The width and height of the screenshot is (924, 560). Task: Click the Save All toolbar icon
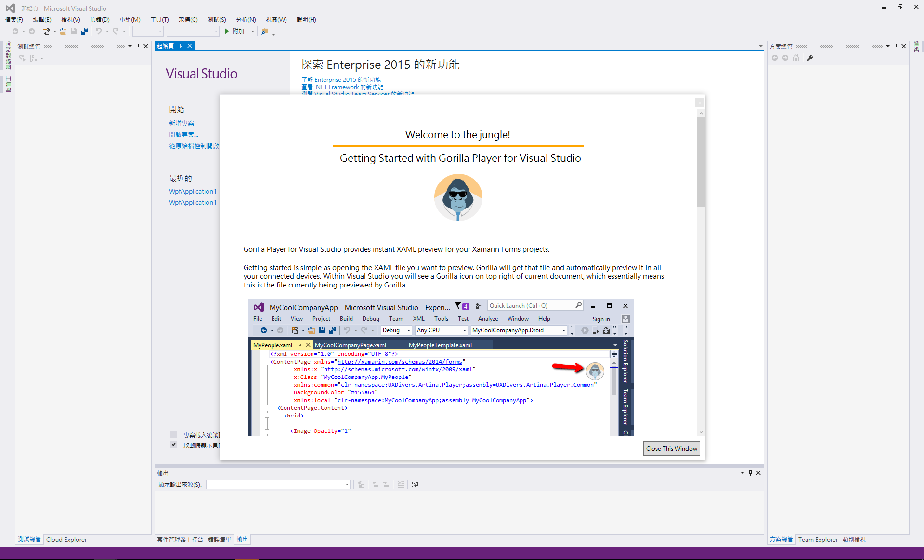84,31
